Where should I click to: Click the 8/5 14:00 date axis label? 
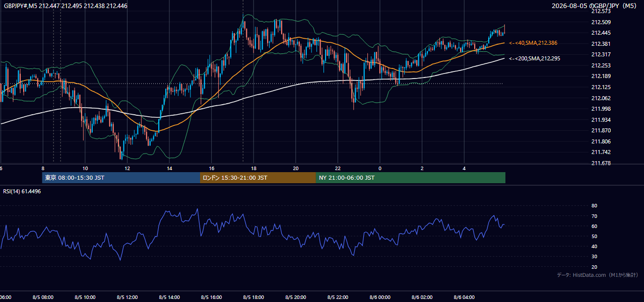click(x=169, y=297)
